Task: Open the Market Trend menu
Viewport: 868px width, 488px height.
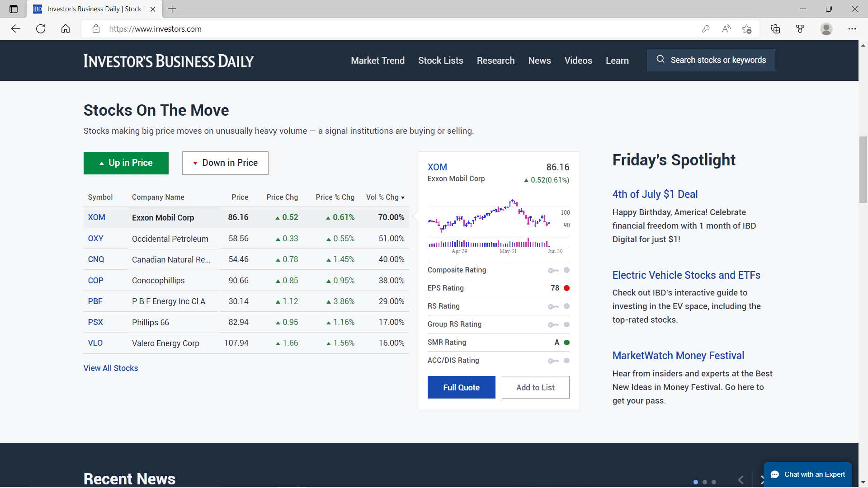Action: click(x=378, y=61)
